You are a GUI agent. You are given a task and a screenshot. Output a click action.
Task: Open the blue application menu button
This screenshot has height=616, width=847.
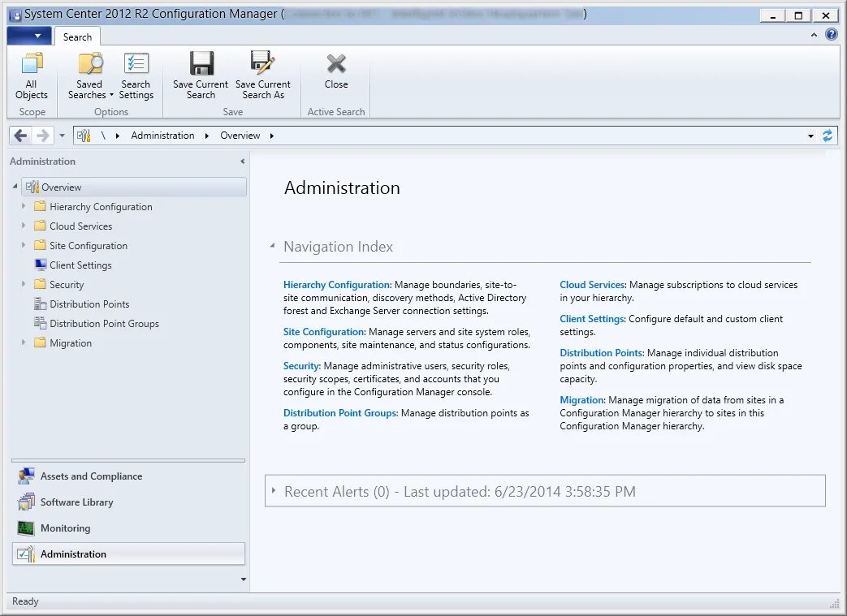[x=29, y=36]
